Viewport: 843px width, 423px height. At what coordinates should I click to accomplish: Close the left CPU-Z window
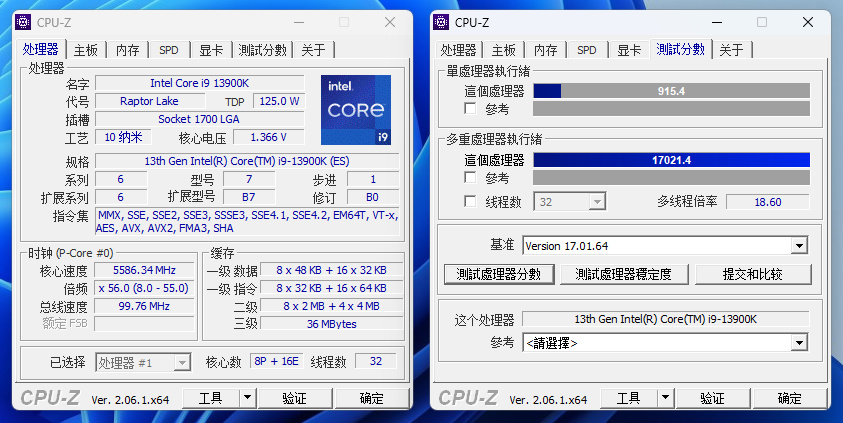[390, 22]
